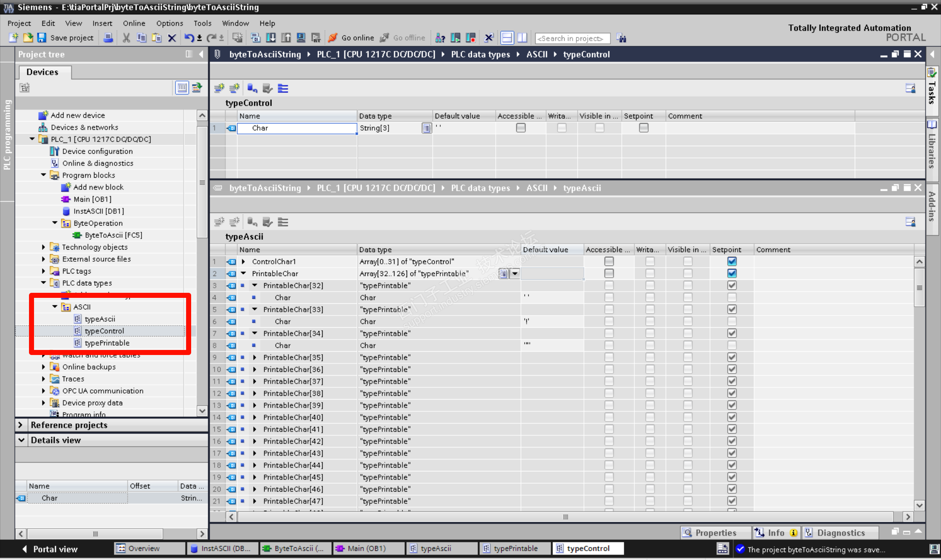Click the Undo arrow icon

[x=189, y=38]
